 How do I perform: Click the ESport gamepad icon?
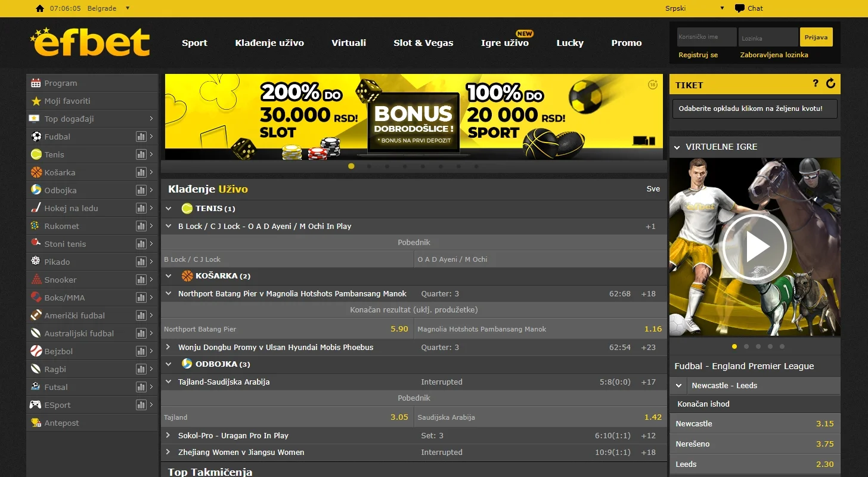[36, 405]
